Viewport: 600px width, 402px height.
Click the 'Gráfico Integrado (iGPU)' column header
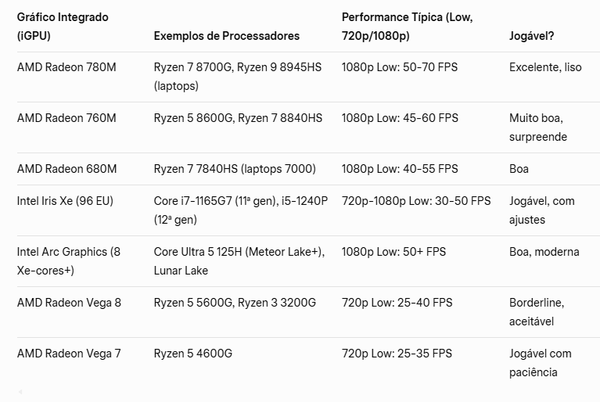63,27
